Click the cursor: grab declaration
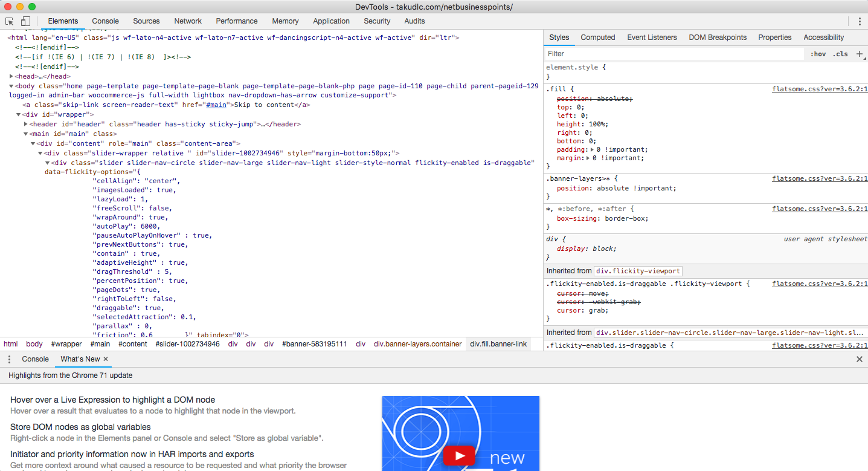This screenshot has height=471, width=868. (582, 310)
